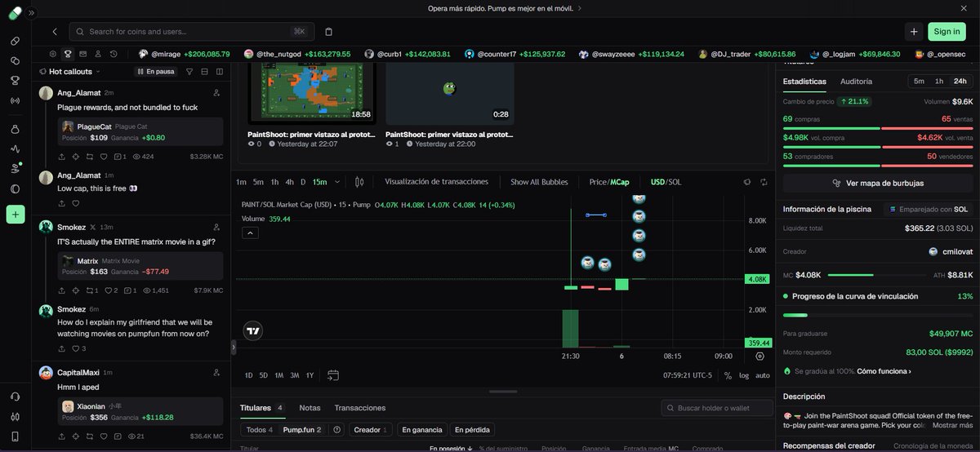980x452 pixels.
Task: Toggle Price/MCap chart mode
Action: coord(610,182)
